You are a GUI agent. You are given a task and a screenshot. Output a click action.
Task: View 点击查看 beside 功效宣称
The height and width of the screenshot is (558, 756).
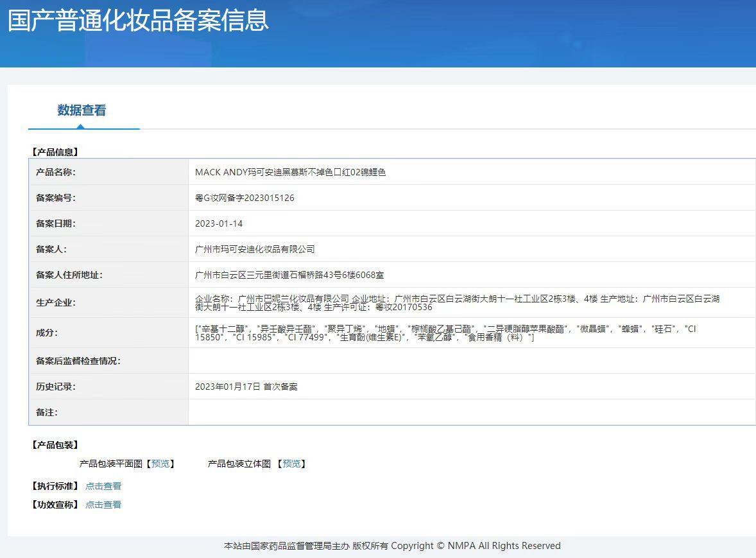point(103,505)
